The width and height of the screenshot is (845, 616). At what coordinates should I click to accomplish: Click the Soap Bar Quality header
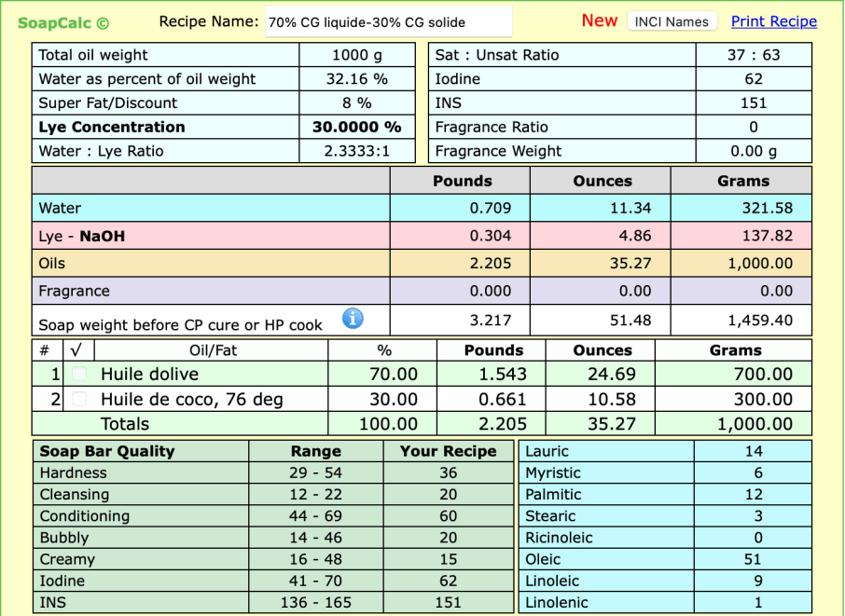(x=107, y=451)
